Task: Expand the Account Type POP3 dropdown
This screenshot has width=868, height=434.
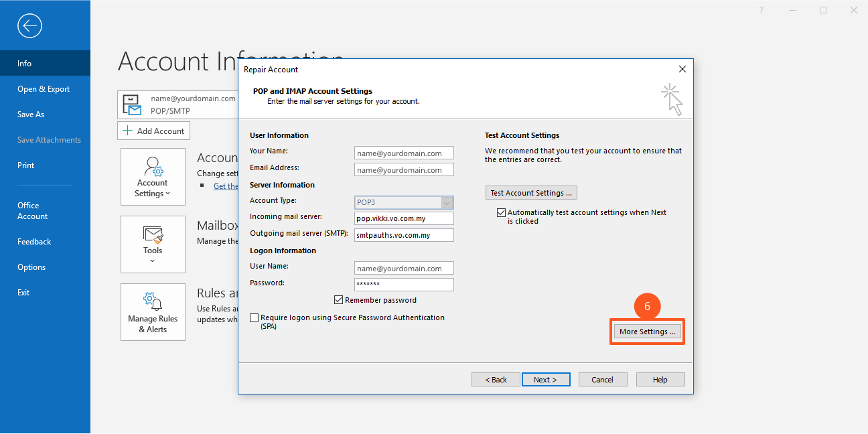Action: tap(447, 202)
